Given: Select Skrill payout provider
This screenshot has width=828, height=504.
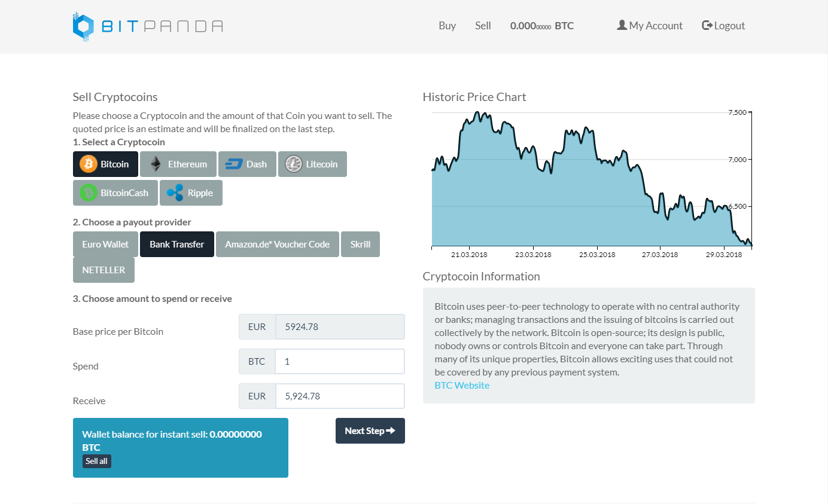Looking at the screenshot, I should tap(360, 245).
